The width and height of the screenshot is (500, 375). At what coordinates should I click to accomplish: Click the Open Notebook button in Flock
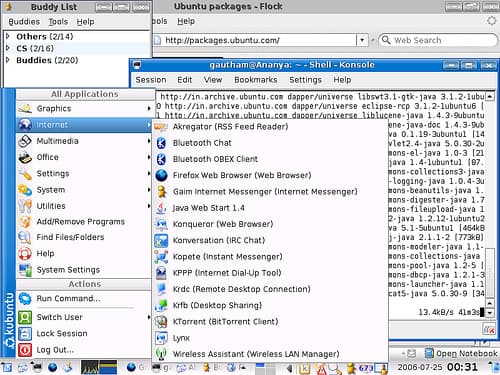[x=462, y=353]
